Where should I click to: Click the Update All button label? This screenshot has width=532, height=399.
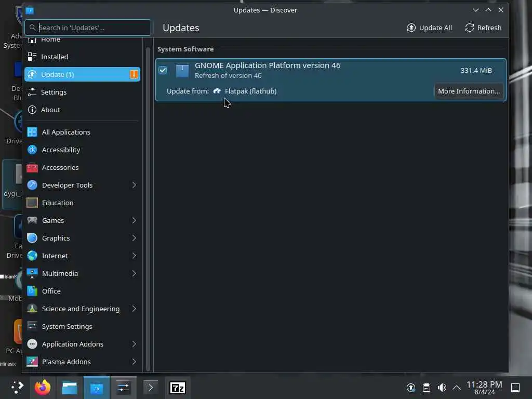coord(435,28)
